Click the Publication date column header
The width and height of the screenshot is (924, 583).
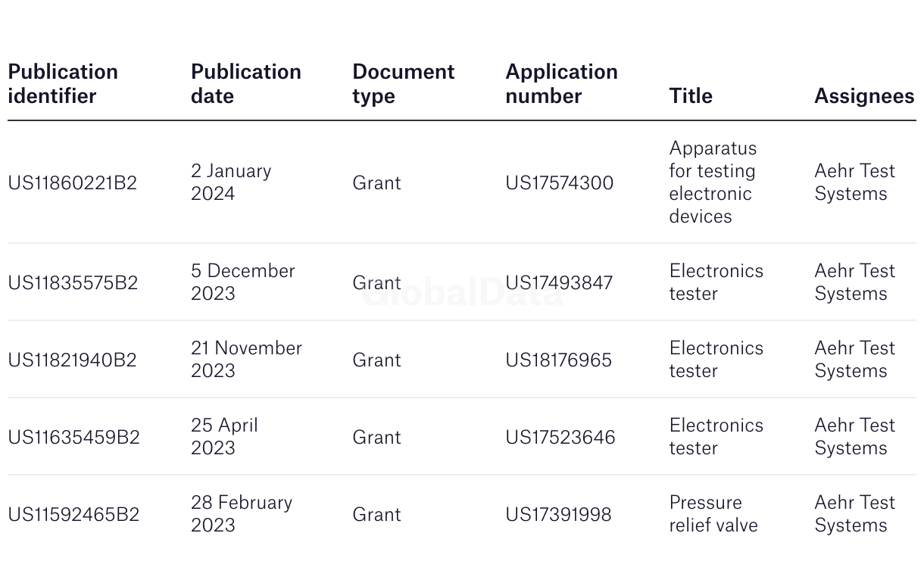click(246, 84)
